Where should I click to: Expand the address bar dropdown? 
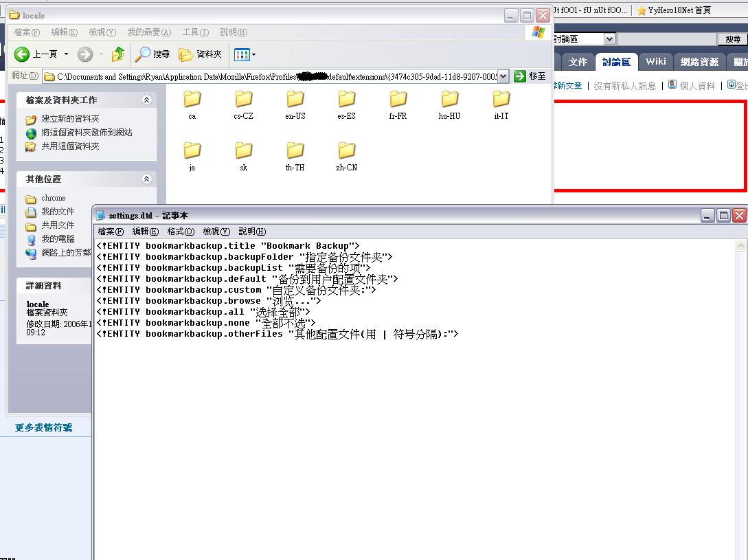point(503,76)
